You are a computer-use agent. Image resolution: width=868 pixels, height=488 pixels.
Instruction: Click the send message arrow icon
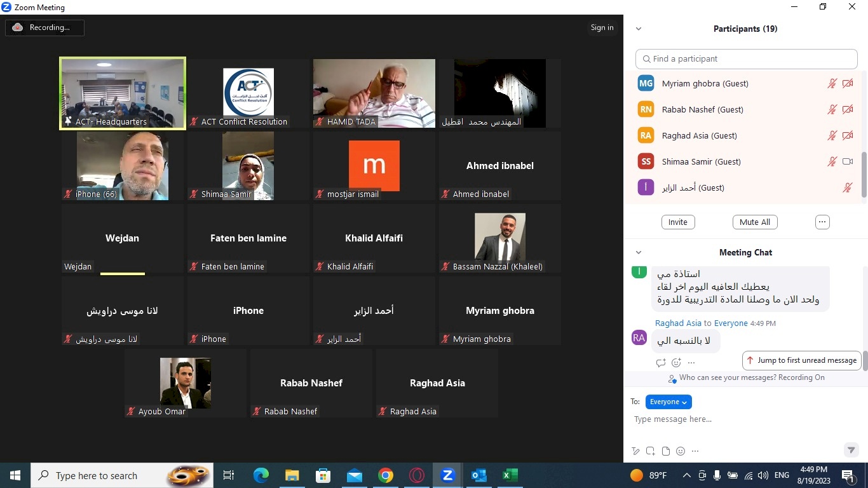point(851,450)
